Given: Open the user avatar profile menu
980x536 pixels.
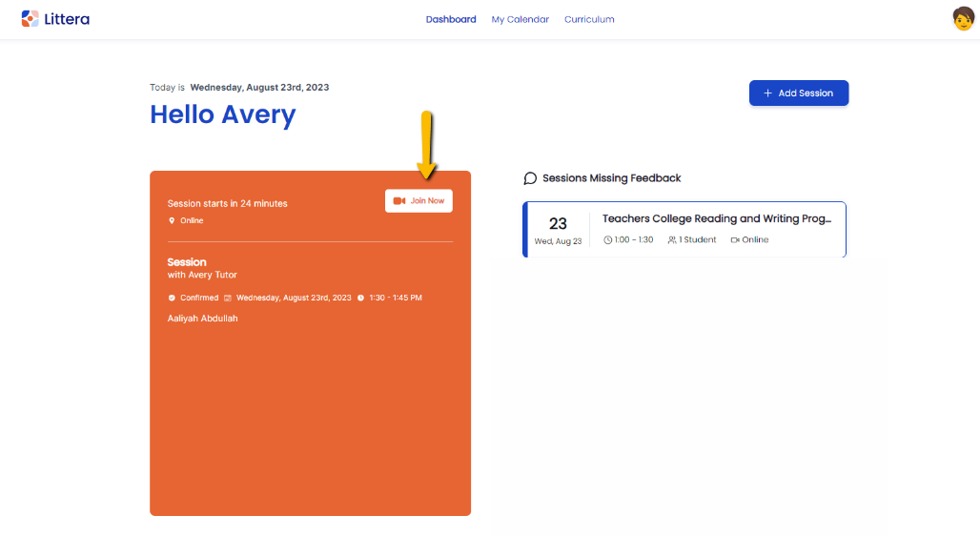Looking at the screenshot, I should [963, 19].
